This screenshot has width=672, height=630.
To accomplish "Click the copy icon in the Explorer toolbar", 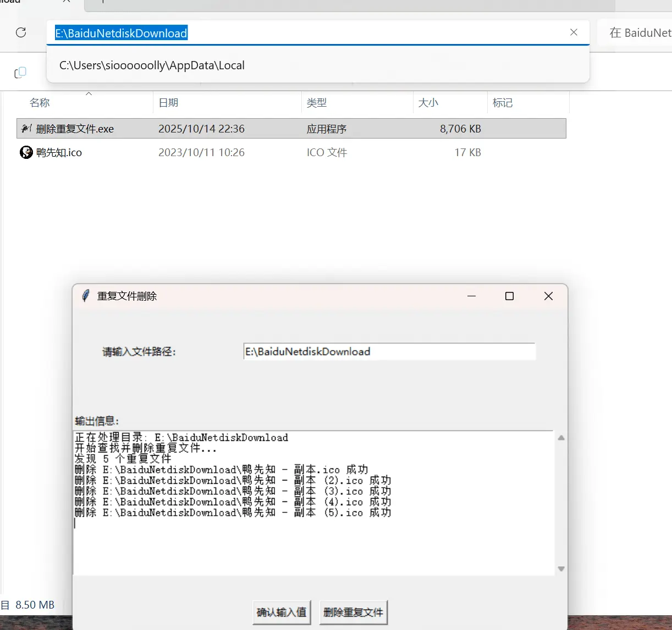I will [x=20, y=73].
